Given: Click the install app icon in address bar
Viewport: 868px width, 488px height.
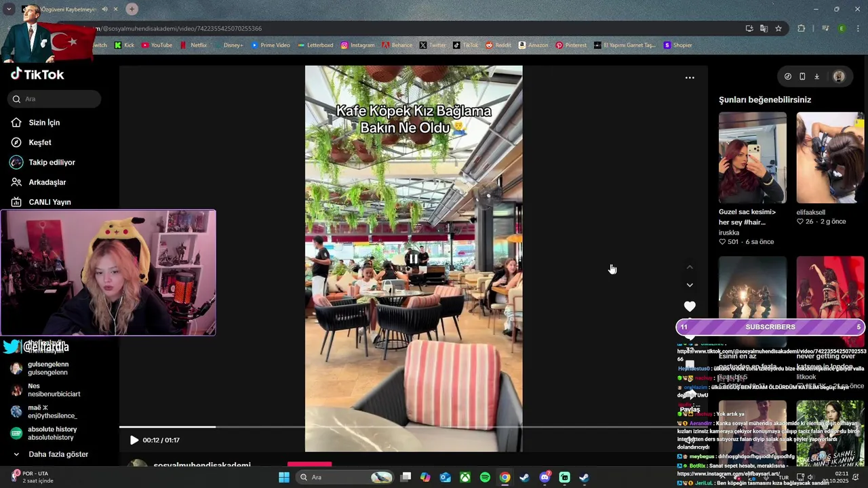Looking at the screenshot, I should coord(749,28).
